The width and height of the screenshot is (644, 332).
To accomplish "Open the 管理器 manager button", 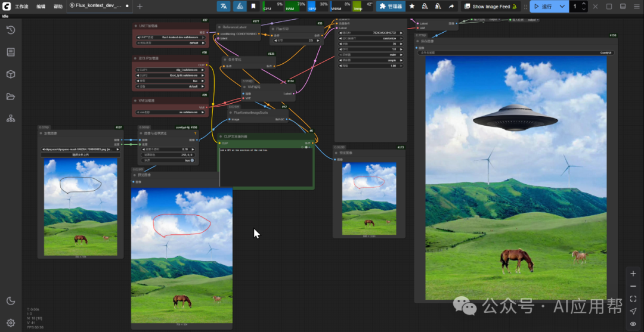I will click(391, 6).
